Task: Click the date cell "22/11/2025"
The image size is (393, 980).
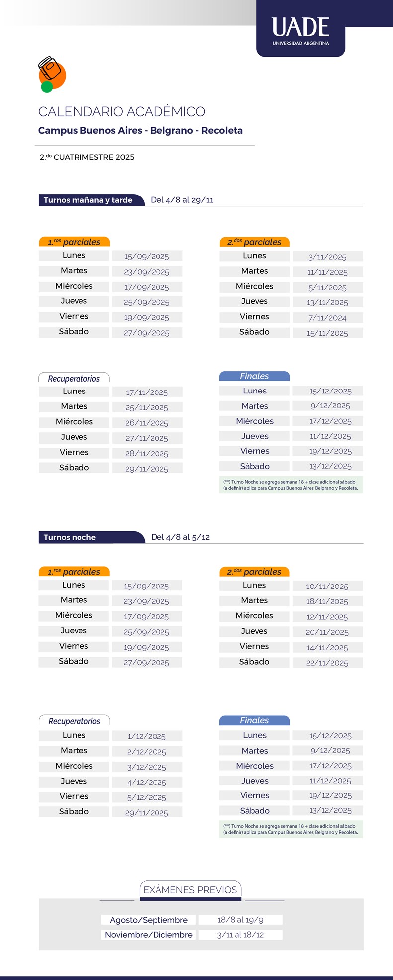Action: tap(327, 663)
